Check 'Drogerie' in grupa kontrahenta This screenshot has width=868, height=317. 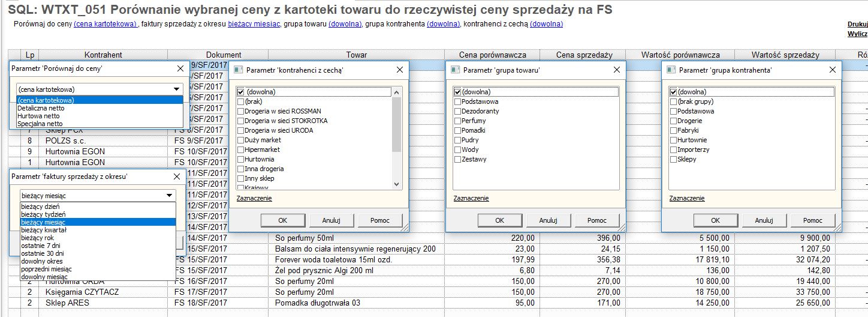click(x=674, y=121)
